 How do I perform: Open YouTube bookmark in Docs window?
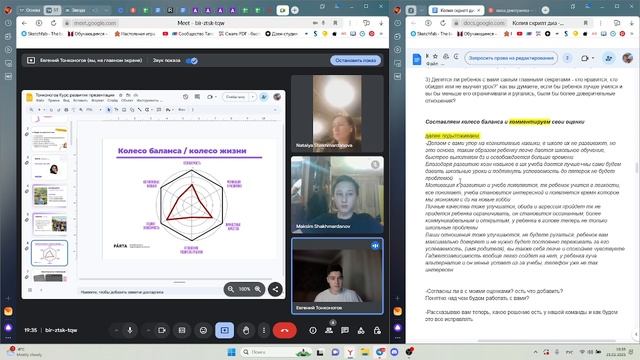pos(520,34)
